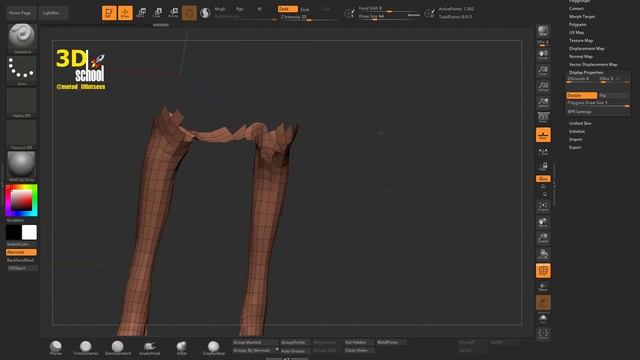The image size is (640, 360).
Task: Click the Move view icon on right shelf
Action: [543, 222]
